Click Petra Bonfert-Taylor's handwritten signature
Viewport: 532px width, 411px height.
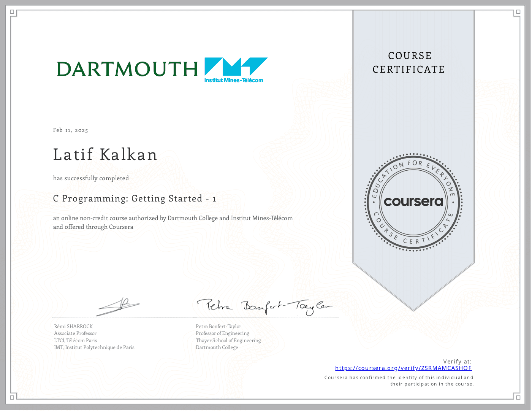tap(264, 306)
